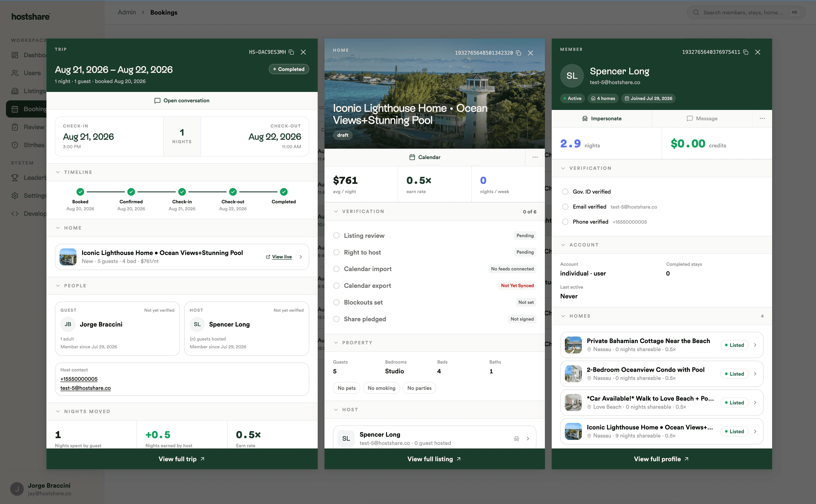The height and width of the screenshot is (504, 816).
Task: Collapse the Host section
Action: coord(435,410)
